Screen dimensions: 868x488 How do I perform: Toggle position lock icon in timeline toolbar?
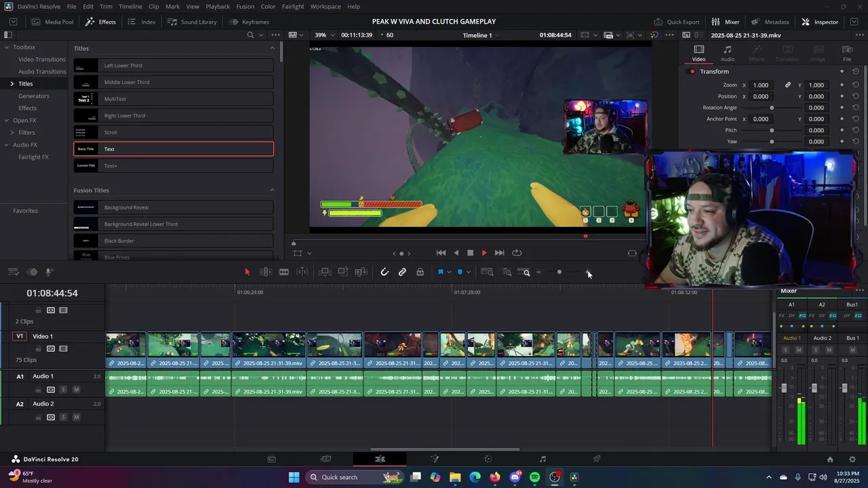(x=420, y=272)
